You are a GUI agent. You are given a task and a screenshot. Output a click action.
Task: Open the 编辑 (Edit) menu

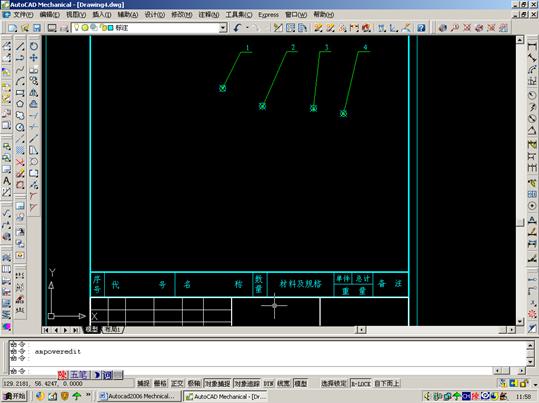click(x=50, y=15)
